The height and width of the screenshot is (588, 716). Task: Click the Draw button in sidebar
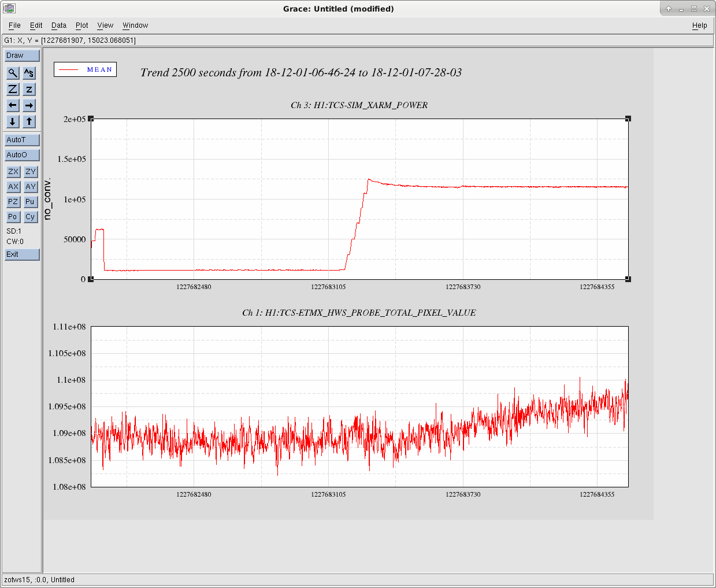[x=22, y=56]
